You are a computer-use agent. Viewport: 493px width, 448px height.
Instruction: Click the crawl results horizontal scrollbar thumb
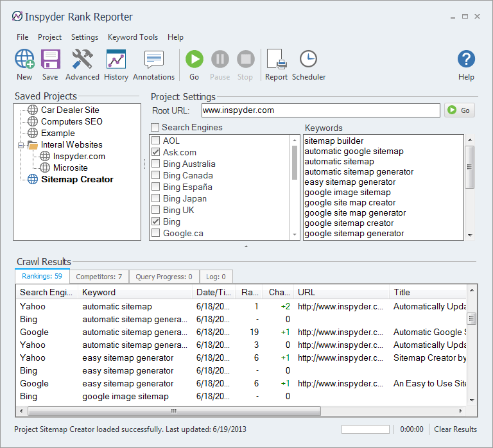pyautogui.click(x=174, y=411)
